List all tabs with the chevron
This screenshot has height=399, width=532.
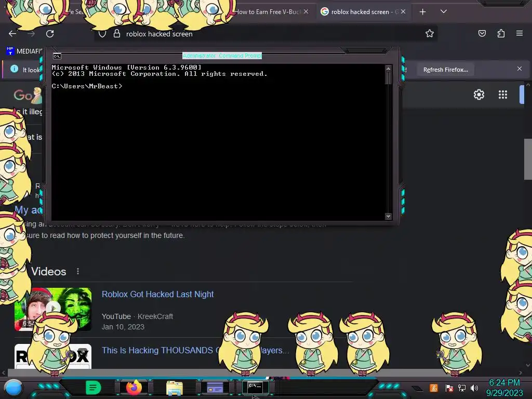click(x=444, y=11)
